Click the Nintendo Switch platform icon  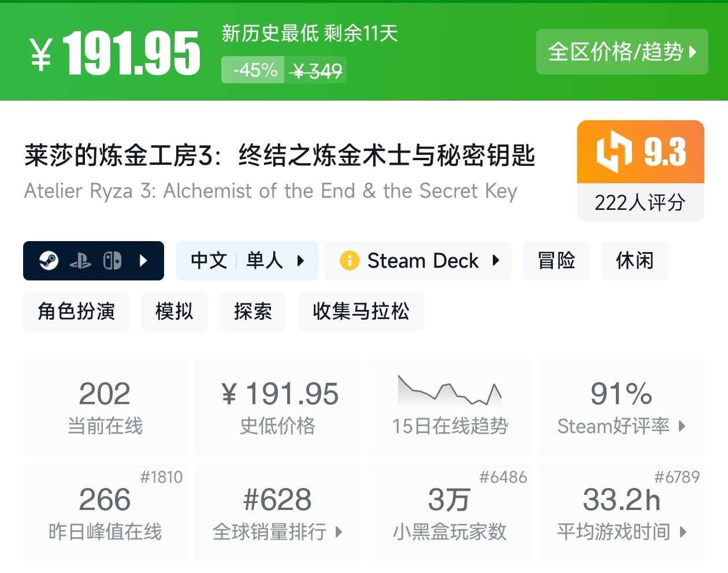112,261
